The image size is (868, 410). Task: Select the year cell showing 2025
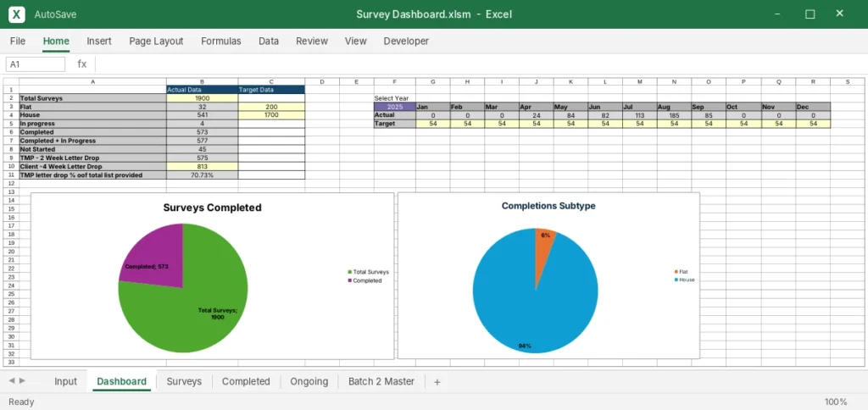[395, 106]
